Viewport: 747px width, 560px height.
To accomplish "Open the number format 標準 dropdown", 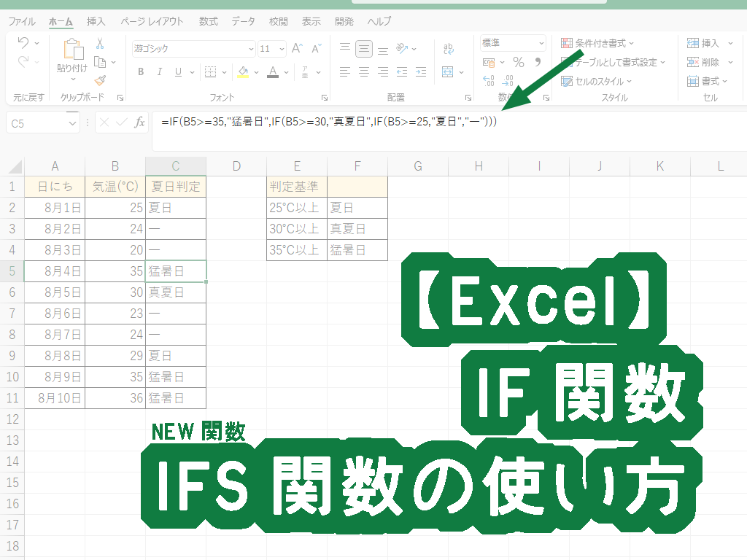I will tap(542, 43).
